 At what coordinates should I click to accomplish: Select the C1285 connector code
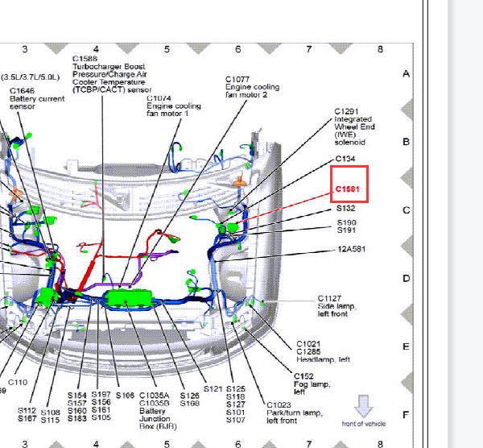(x=308, y=351)
